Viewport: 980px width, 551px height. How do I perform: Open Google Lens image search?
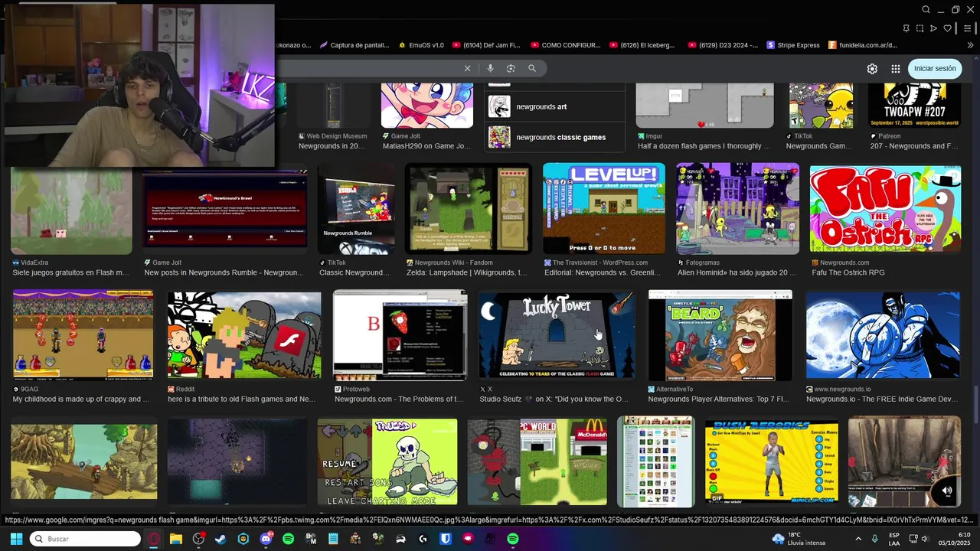[x=511, y=68]
